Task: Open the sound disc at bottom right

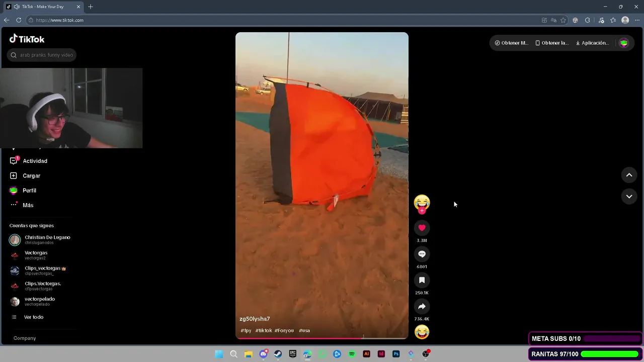Action: pyautogui.click(x=422, y=332)
